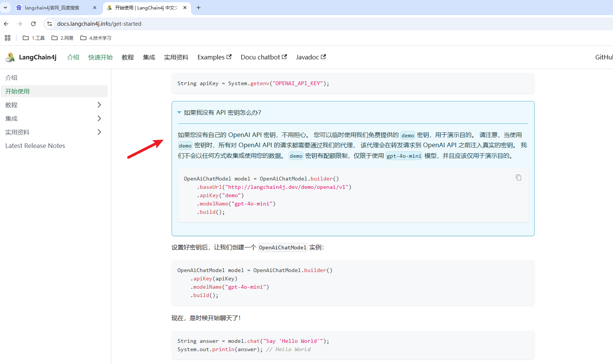Select 开始使用 in the sidebar

[54, 91]
